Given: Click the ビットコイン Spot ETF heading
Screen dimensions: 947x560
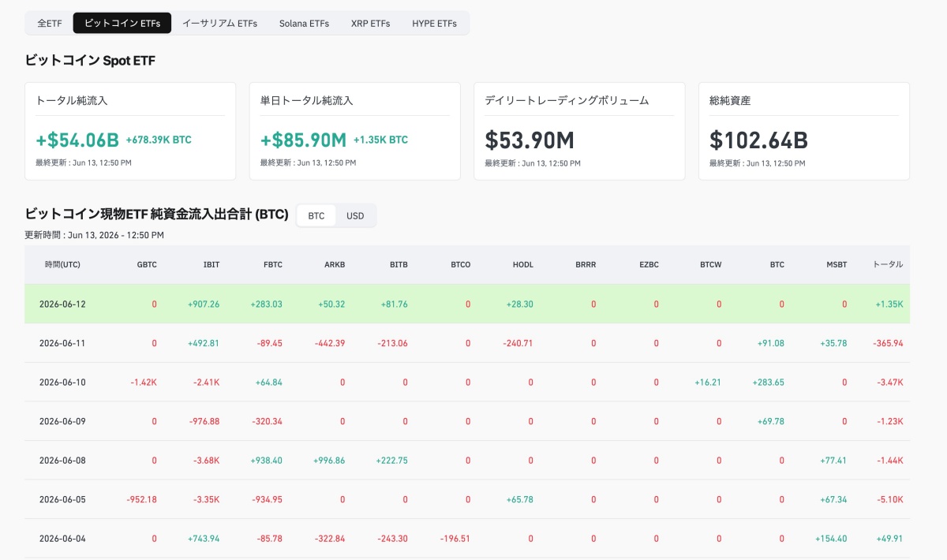Looking at the screenshot, I should click(91, 61).
